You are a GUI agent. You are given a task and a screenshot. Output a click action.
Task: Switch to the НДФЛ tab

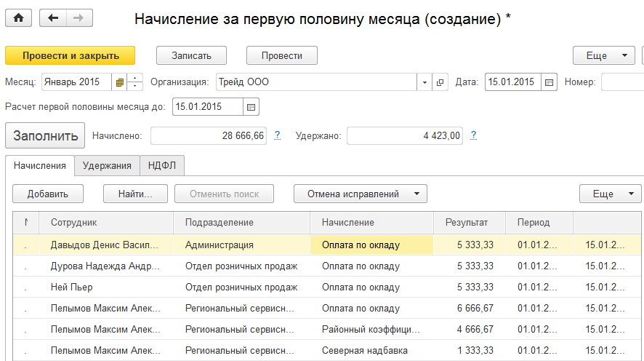[x=162, y=165]
